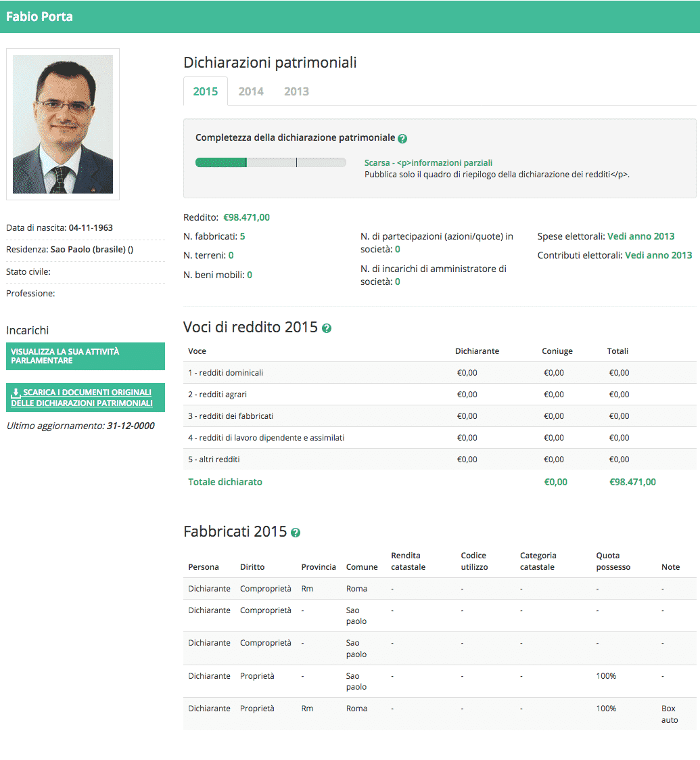Screen dimensions: 700x760
Task: Click incarichi di amministratore value 0
Action: click(x=397, y=282)
